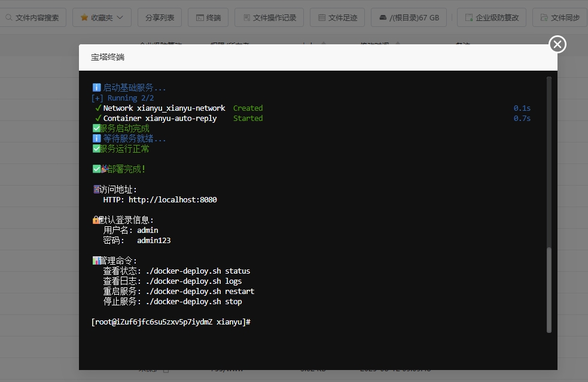Image resolution: width=588 pixels, height=382 pixels.
Task: Click the search magnifier icon in 文件内容搜索
Action: [9, 17]
